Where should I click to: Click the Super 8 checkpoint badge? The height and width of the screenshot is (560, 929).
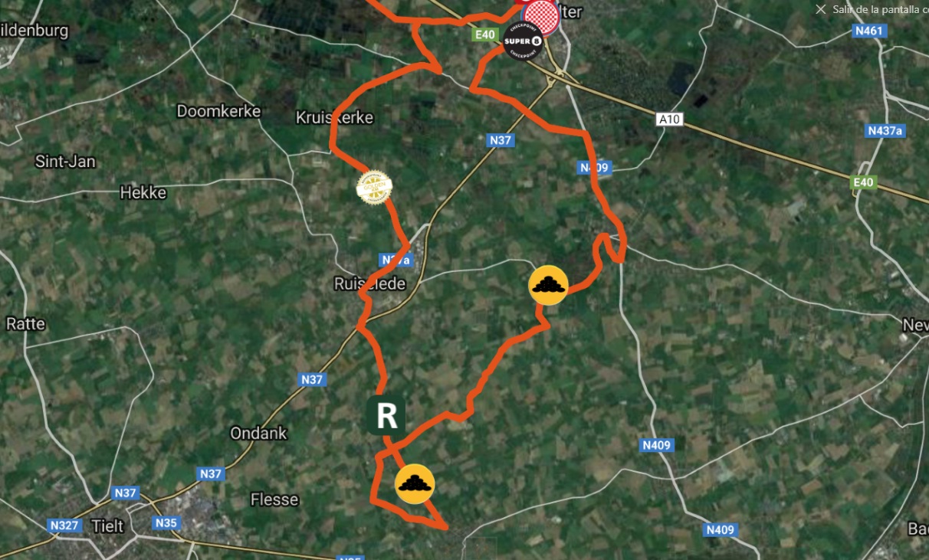[x=524, y=40]
